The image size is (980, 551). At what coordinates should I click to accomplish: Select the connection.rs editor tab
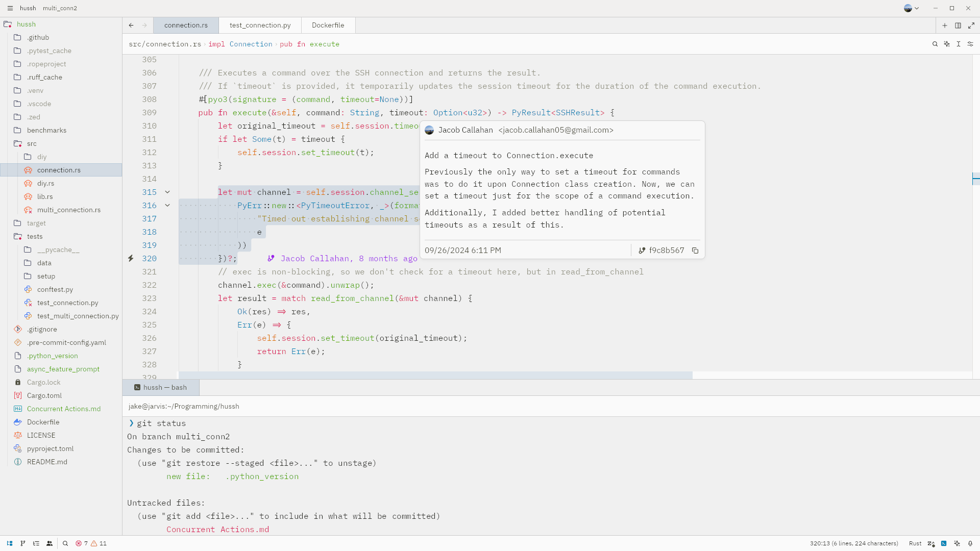[186, 25]
